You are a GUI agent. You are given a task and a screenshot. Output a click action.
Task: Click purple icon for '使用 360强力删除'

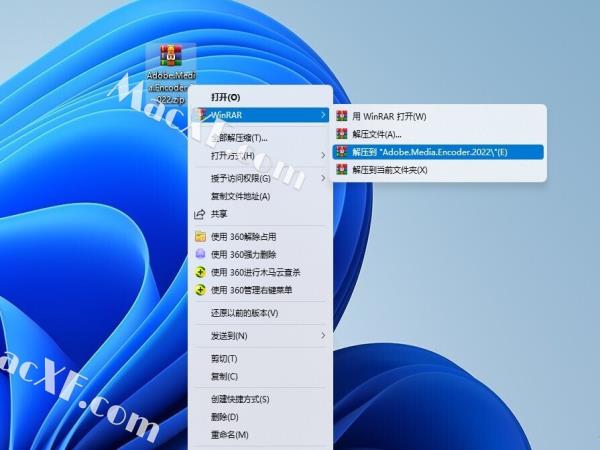199,254
